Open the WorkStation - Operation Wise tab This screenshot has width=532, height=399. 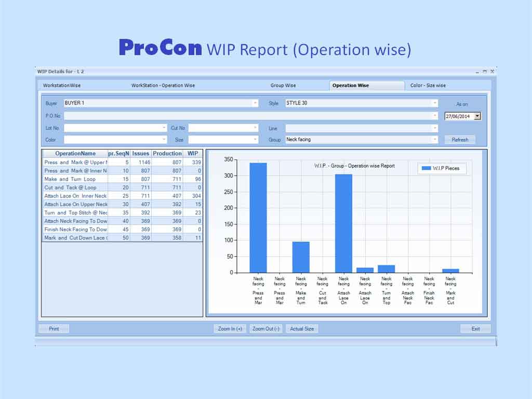163,86
